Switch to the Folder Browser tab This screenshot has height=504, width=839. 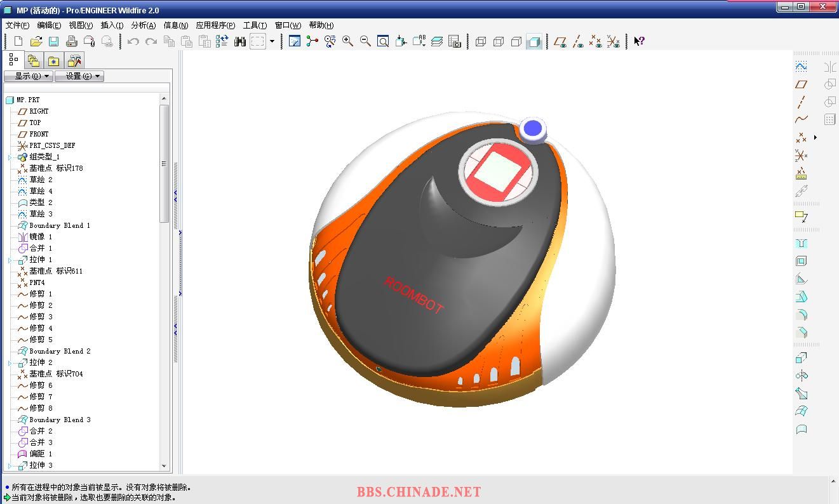(x=34, y=61)
